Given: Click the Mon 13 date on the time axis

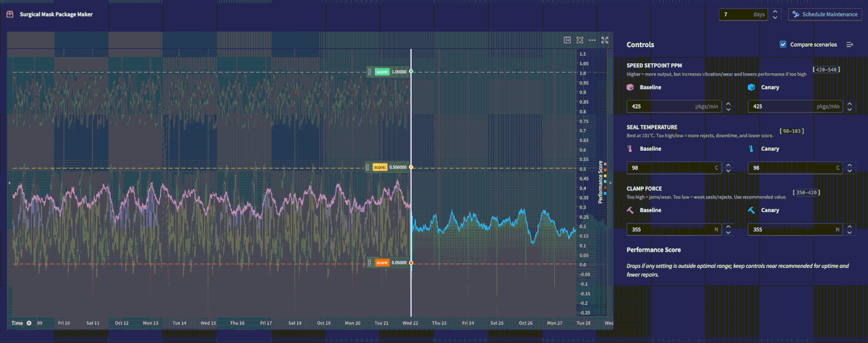Looking at the screenshot, I should 151,323.
